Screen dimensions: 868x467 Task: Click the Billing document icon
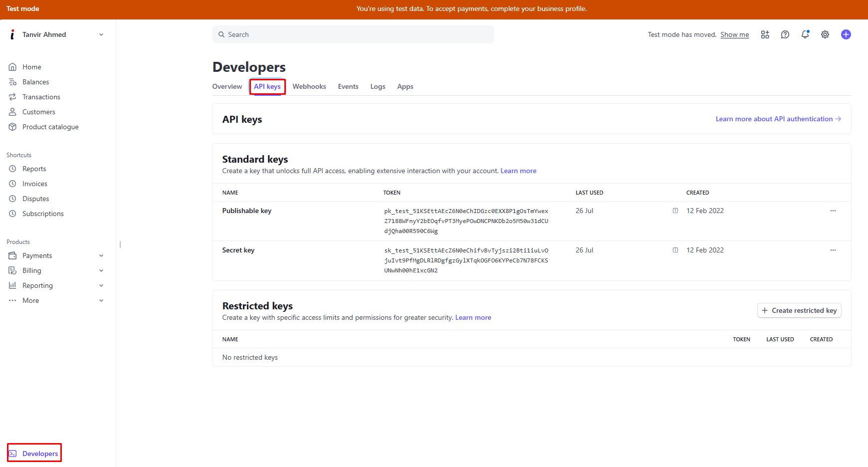pyautogui.click(x=12, y=270)
